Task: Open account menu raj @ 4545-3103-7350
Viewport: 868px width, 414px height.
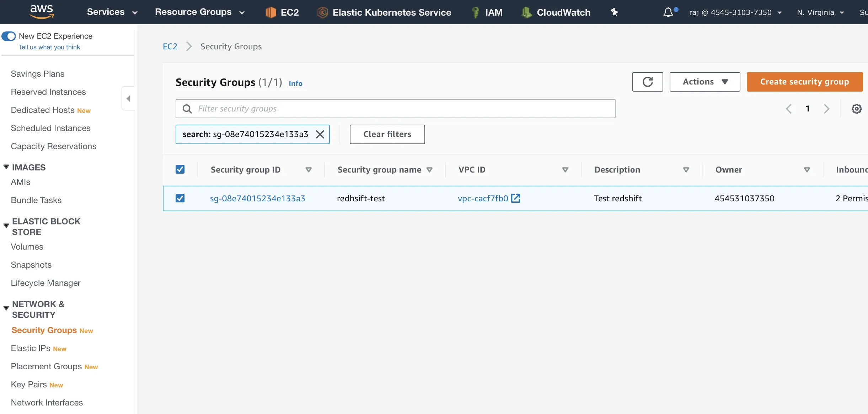Action: pyautogui.click(x=735, y=12)
